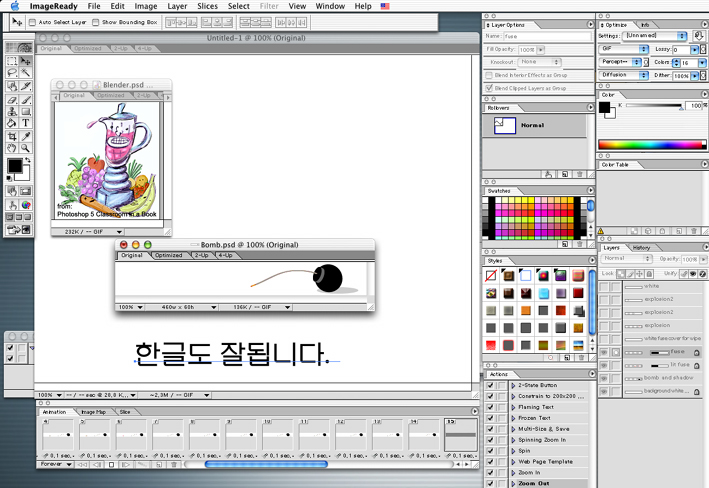Switch to the History tab
709x488 pixels.
click(642, 248)
